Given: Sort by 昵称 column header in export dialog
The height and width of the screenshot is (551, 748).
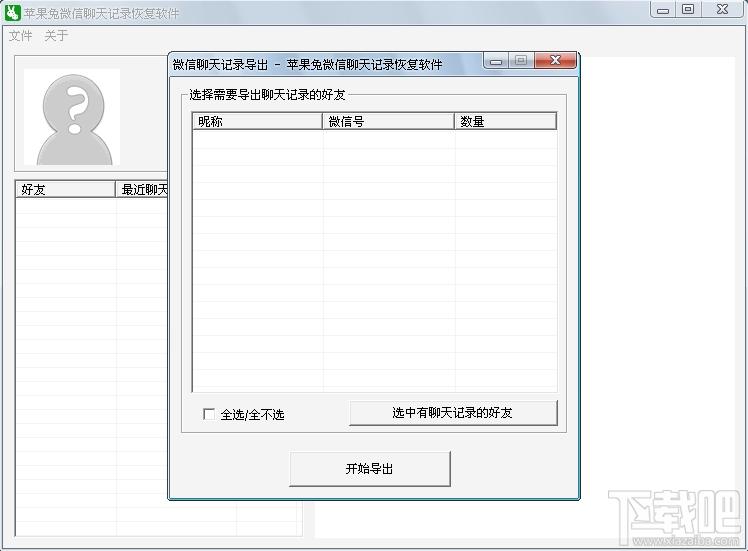Looking at the screenshot, I should (x=258, y=121).
